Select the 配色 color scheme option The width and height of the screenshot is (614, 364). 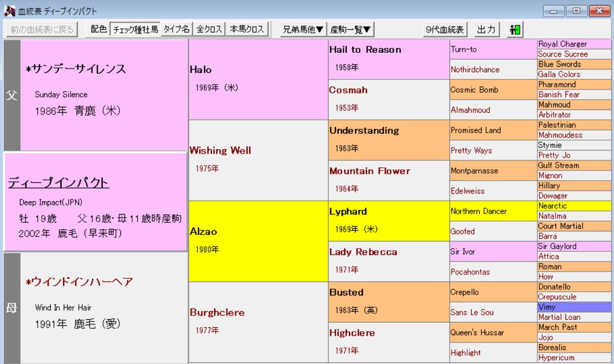(98, 30)
